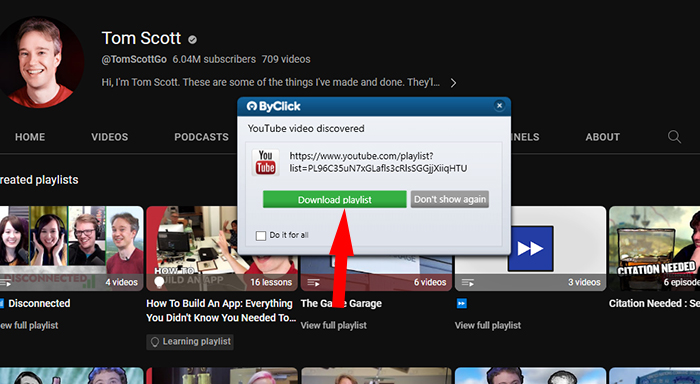This screenshot has height=384, width=700.
Task: Switch to the VIDEOS tab
Action: 109,137
